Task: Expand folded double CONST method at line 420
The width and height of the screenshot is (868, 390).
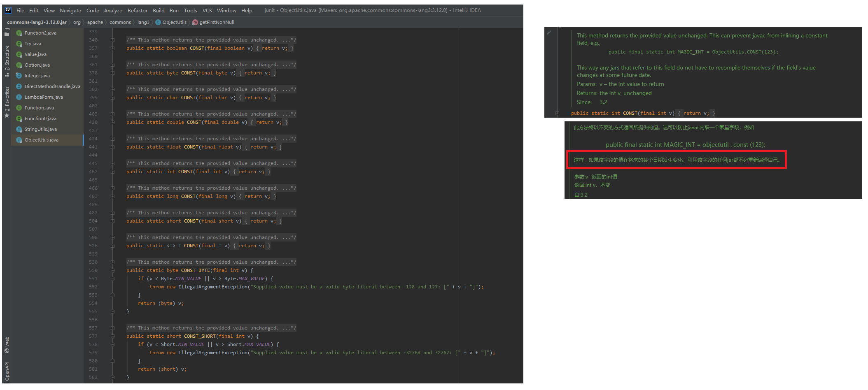Action: 112,122
